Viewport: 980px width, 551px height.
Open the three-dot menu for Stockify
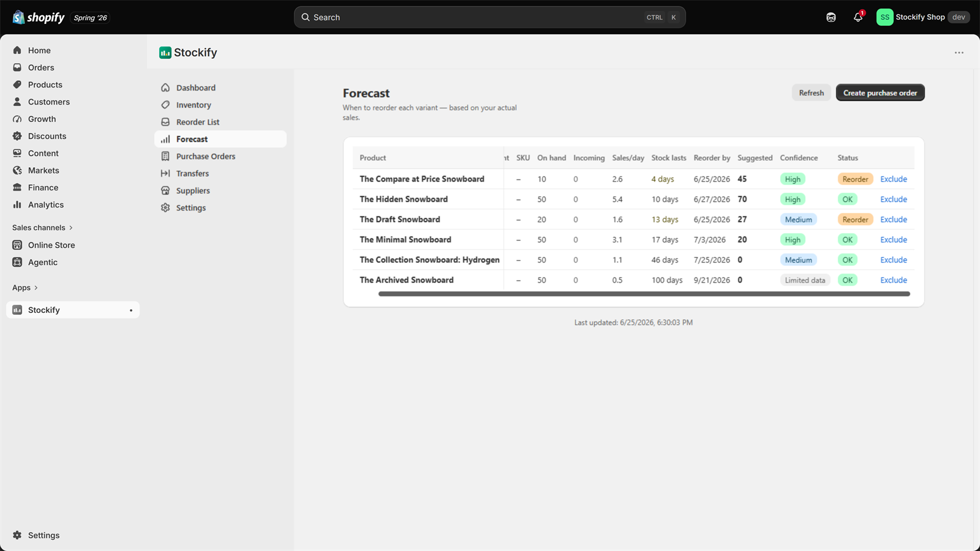959,53
